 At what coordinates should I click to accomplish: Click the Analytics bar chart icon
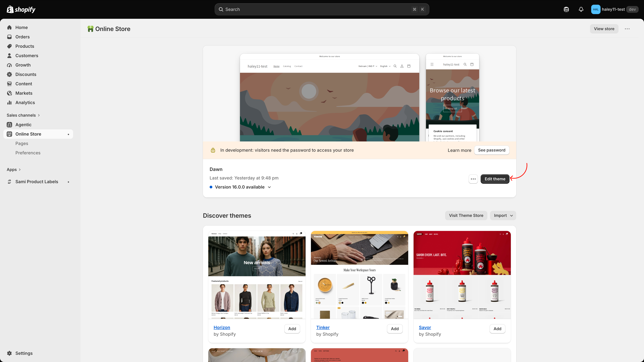click(10, 102)
